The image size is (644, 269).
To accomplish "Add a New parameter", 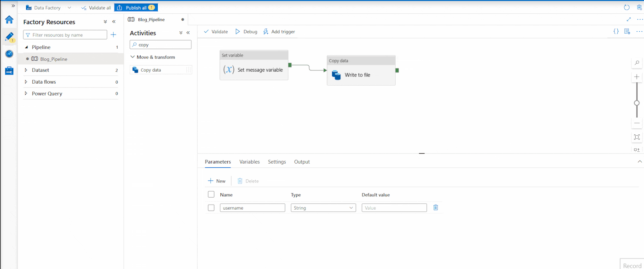I will click(x=217, y=181).
